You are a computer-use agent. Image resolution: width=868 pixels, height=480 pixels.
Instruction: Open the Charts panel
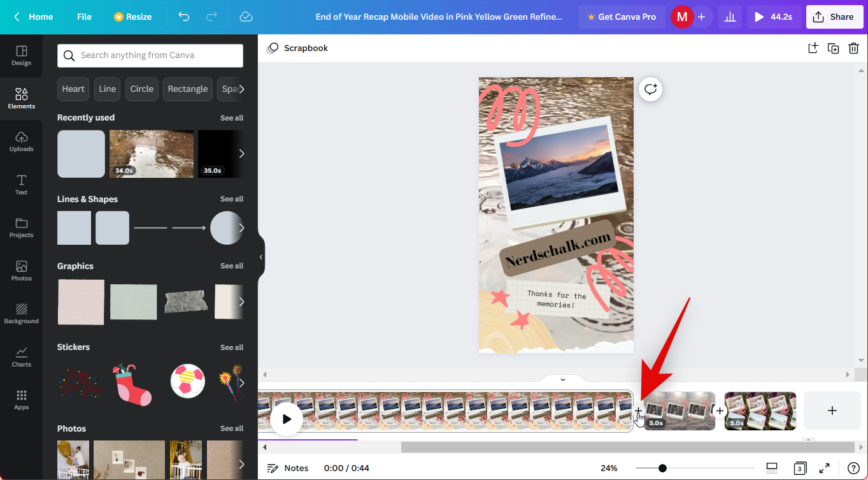pos(21,356)
